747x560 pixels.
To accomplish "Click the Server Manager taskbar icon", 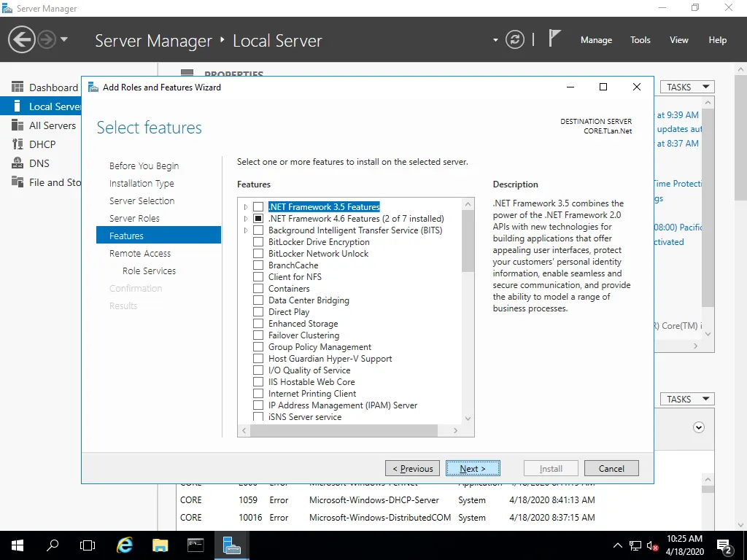I will 231,545.
